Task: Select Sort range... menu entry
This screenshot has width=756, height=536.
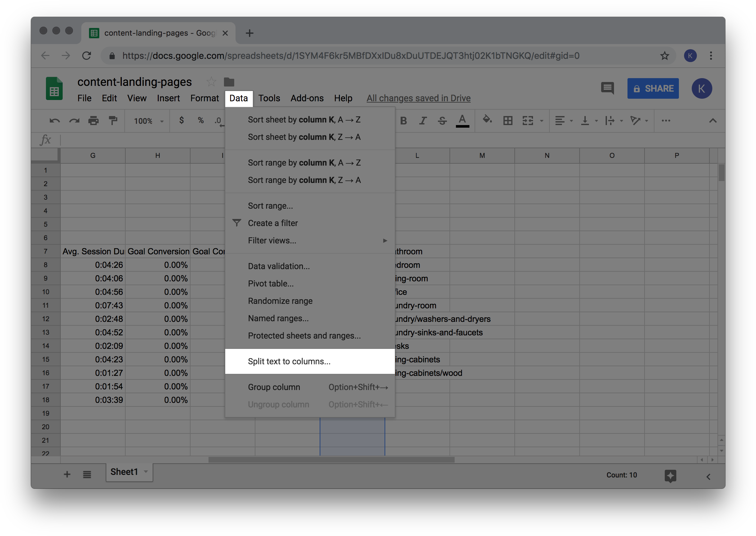Action: (x=310, y=206)
